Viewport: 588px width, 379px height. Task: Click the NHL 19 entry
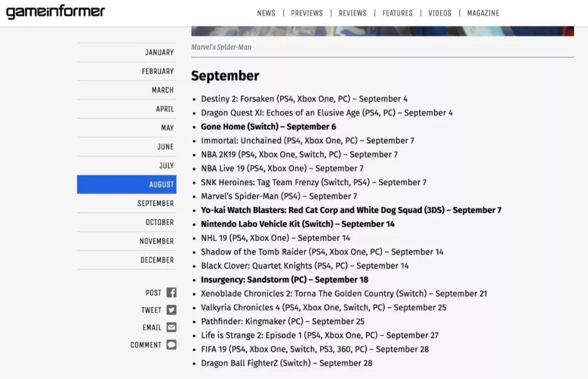point(275,237)
